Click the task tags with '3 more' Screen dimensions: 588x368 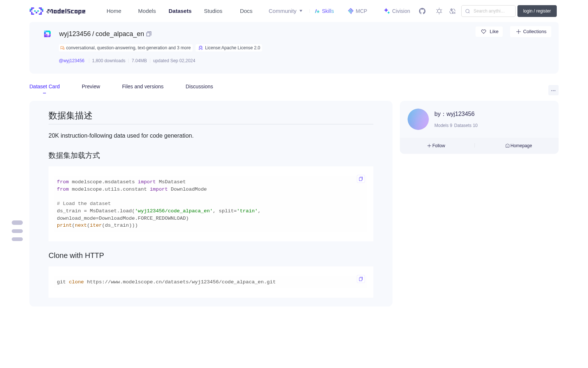tap(126, 48)
